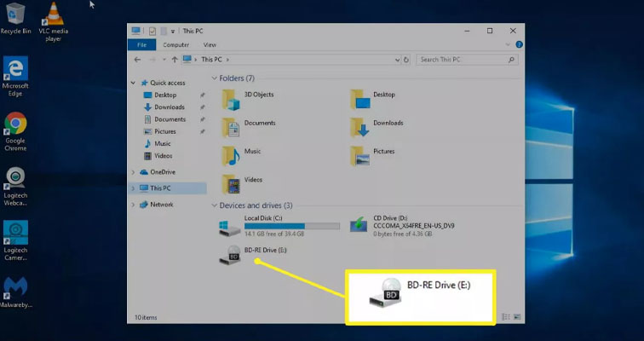644x341 pixels.
Task: Open the CD Drive (D:) icon
Action: (x=360, y=225)
